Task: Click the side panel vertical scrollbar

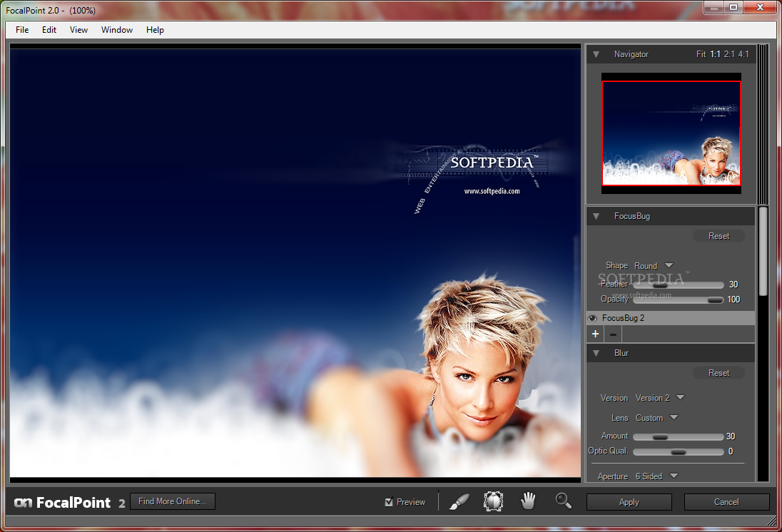Action: pos(763,251)
